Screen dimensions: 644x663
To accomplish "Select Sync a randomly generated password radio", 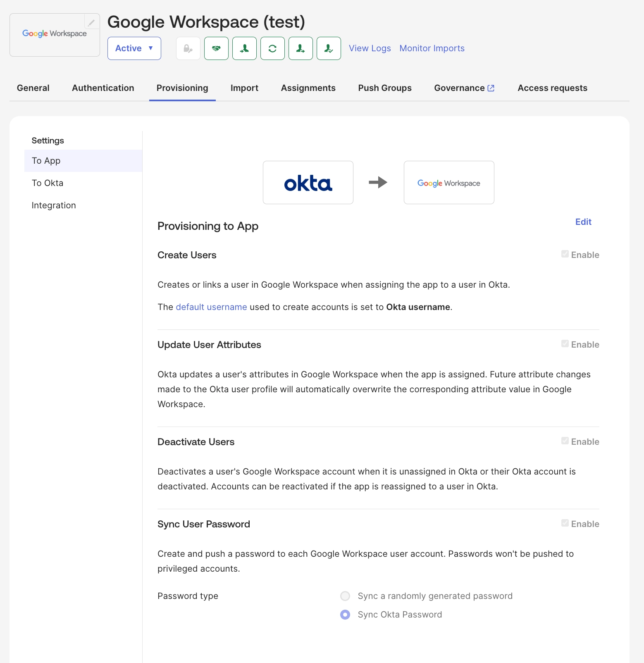I will point(345,596).
